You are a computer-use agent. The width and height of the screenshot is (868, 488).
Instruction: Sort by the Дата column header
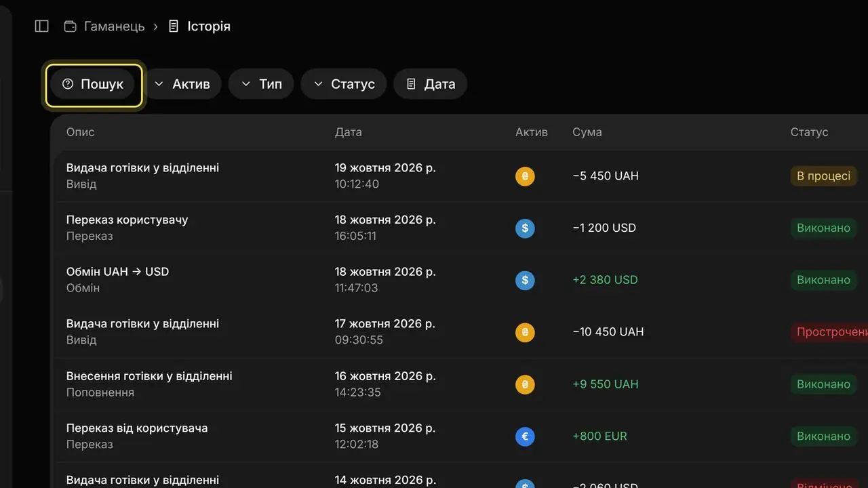pyautogui.click(x=349, y=132)
